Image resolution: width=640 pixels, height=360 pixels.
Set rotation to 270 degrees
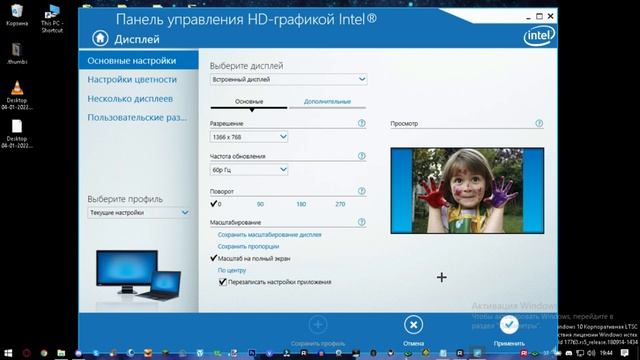340,204
